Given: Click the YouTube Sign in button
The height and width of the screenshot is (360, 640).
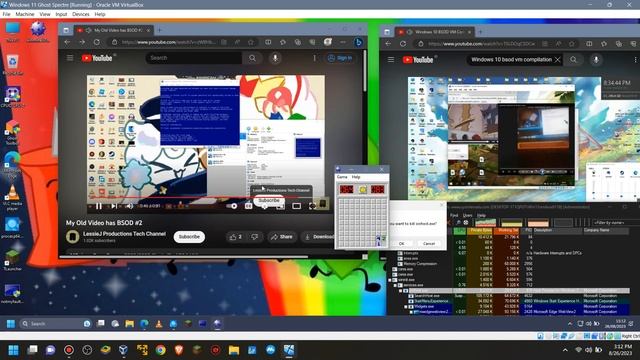Looking at the screenshot, I should (x=340, y=58).
